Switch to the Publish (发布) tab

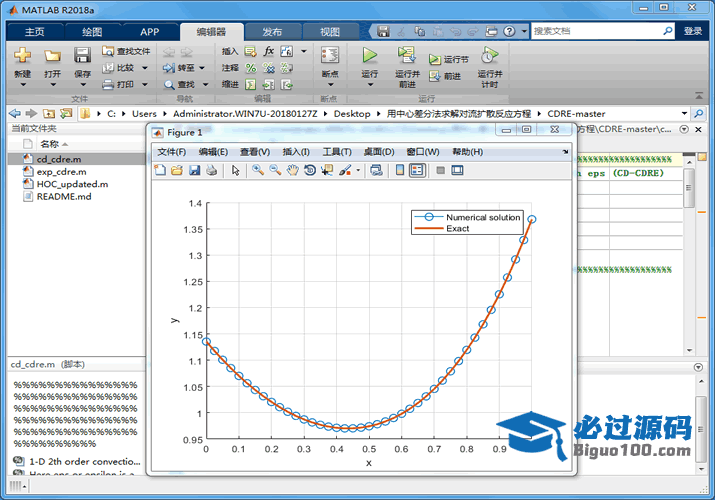click(x=272, y=32)
